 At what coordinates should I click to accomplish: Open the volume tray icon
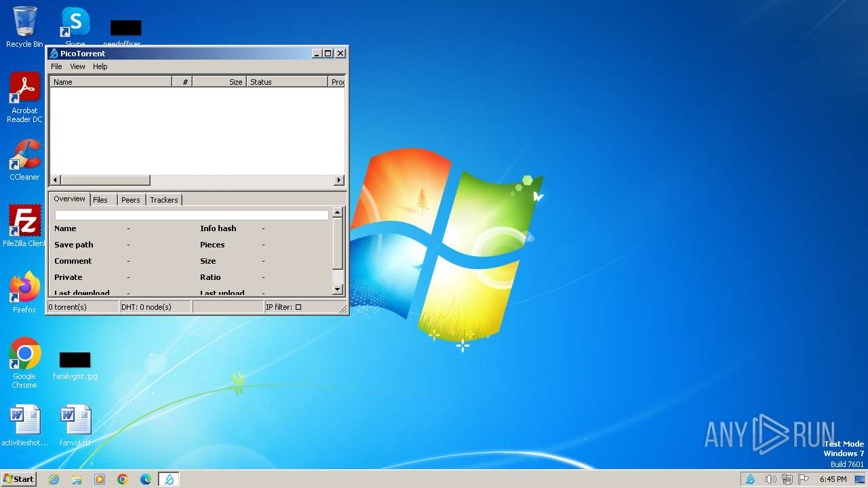click(770, 479)
